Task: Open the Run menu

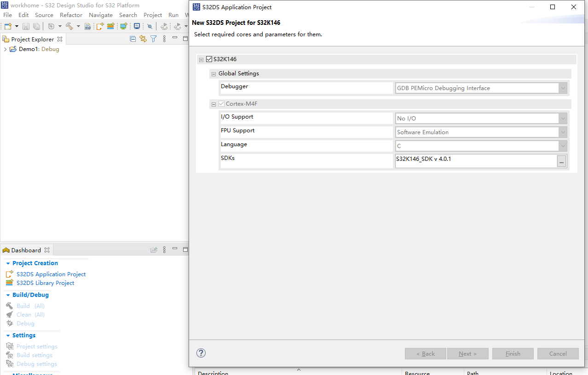Action: click(173, 15)
